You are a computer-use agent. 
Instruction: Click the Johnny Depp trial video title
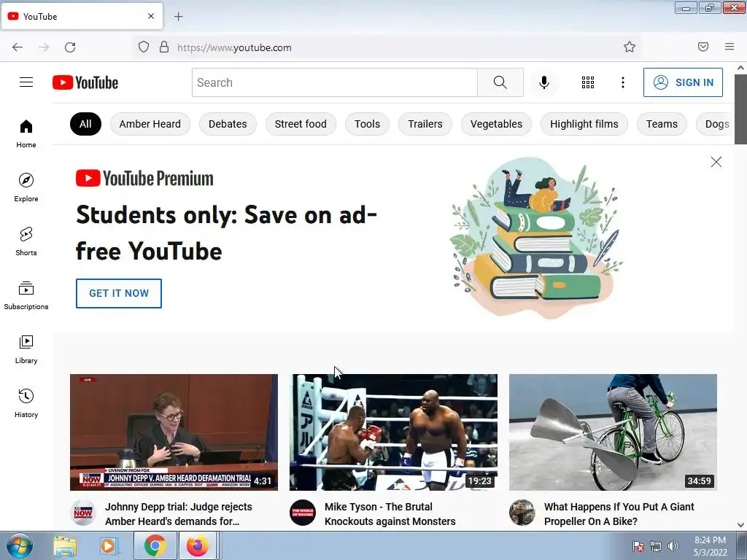point(179,514)
